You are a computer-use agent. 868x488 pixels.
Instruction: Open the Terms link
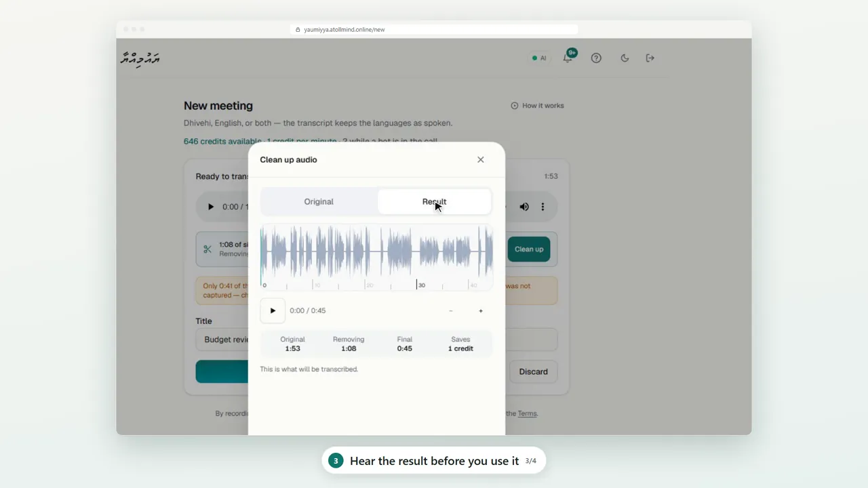pyautogui.click(x=527, y=413)
